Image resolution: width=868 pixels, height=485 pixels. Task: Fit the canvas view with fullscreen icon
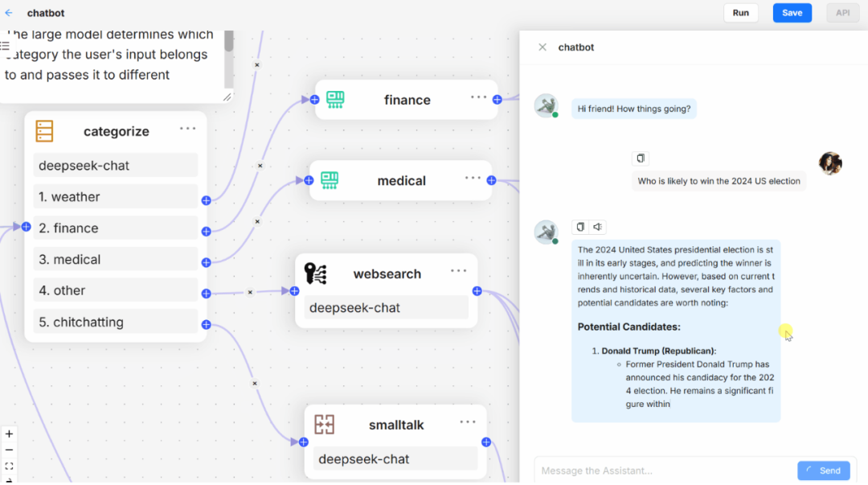point(10,467)
